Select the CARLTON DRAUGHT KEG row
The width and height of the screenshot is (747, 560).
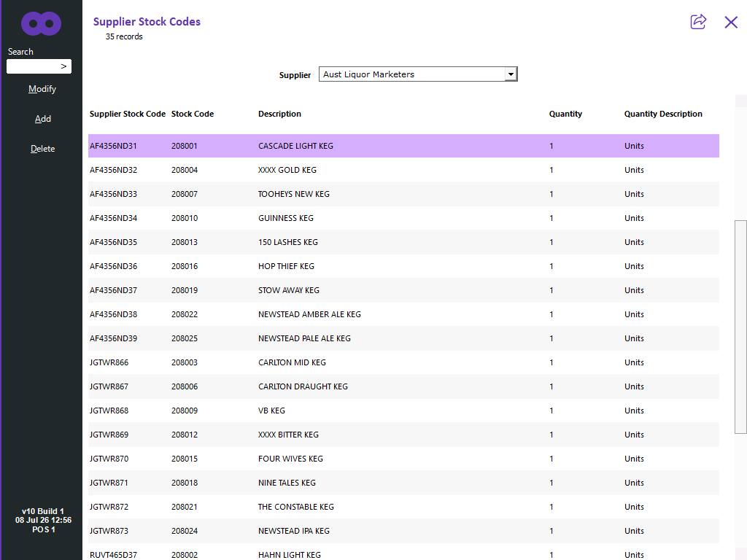click(x=403, y=386)
